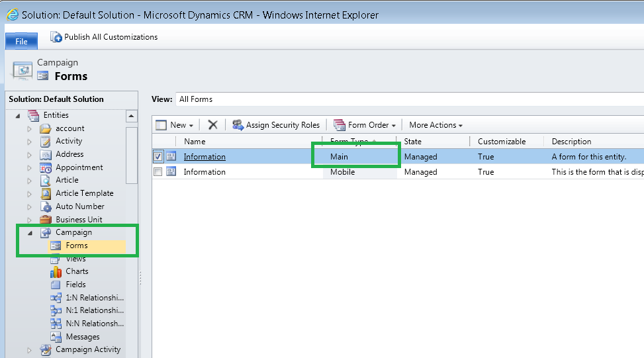
Task: Click Publish All Customizations text
Action: pyautogui.click(x=111, y=37)
